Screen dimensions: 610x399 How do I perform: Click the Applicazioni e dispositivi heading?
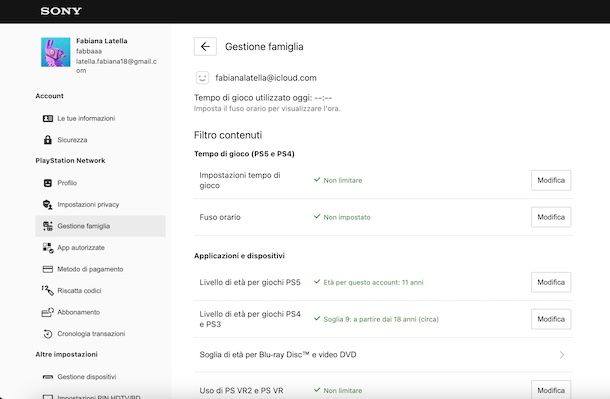(239, 256)
